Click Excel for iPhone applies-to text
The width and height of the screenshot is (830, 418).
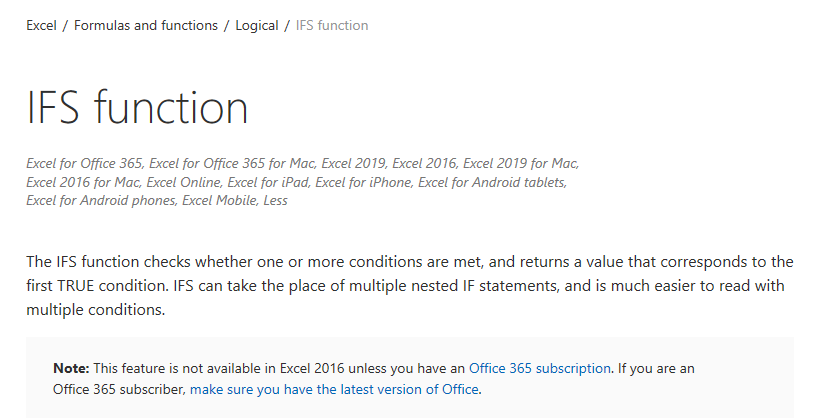(x=363, y=183)
